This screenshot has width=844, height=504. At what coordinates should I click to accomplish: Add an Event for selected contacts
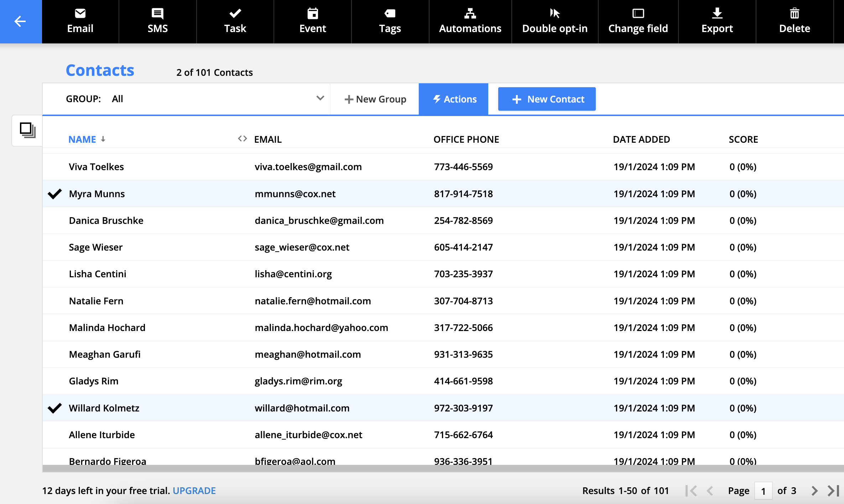[x=313, y=21]
